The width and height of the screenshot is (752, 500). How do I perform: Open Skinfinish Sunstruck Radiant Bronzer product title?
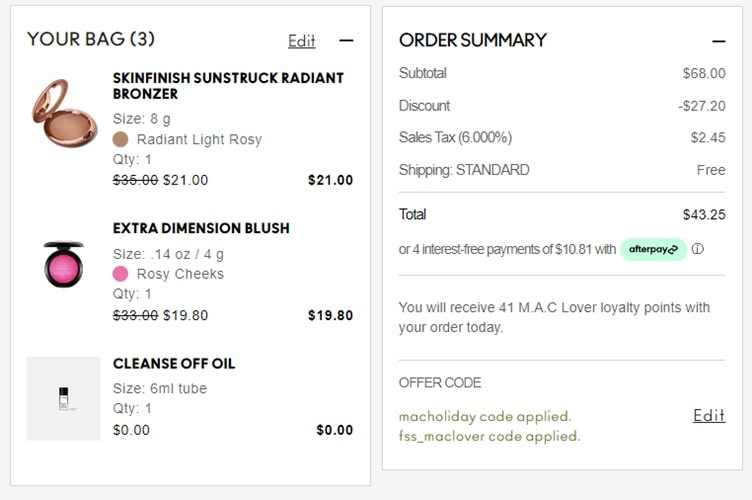[228, 85]
